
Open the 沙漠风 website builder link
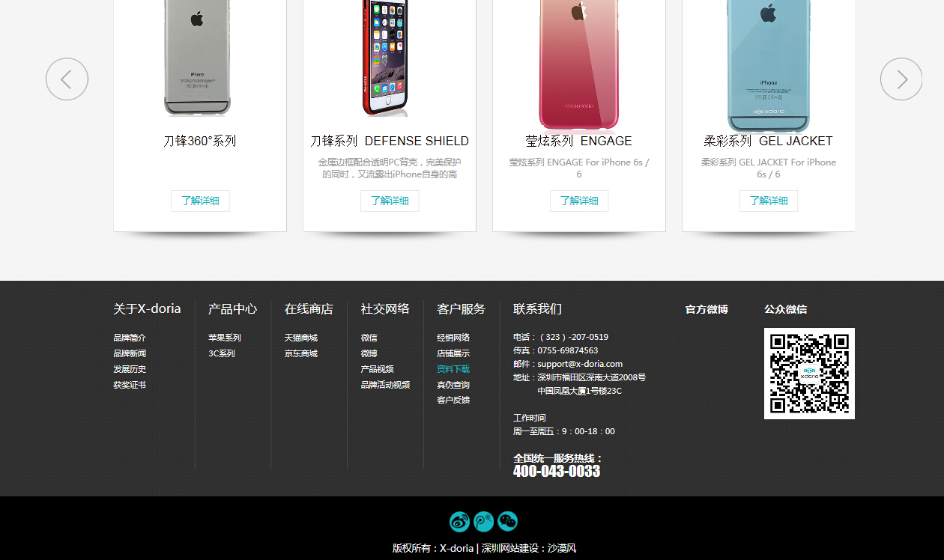[x=562, y=548]
